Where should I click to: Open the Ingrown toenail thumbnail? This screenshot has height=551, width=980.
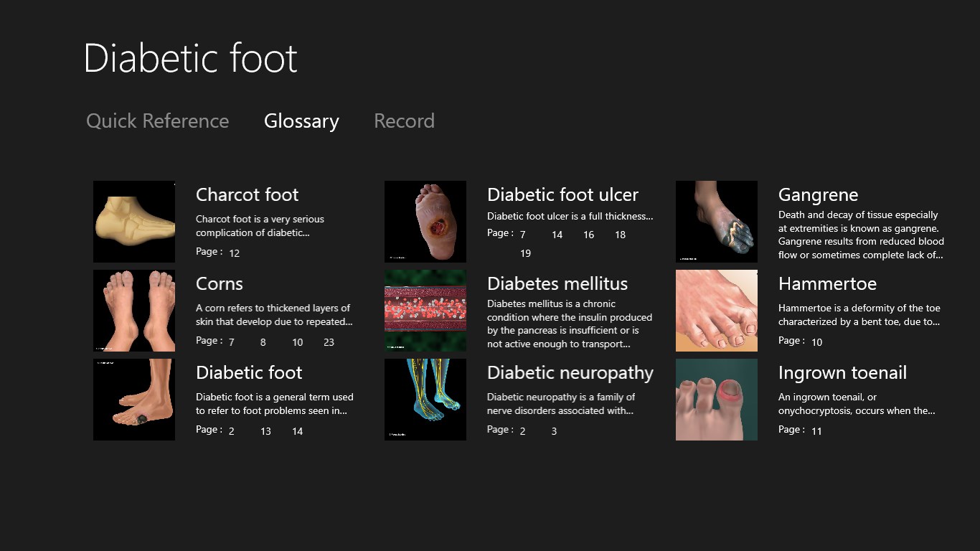717,400
